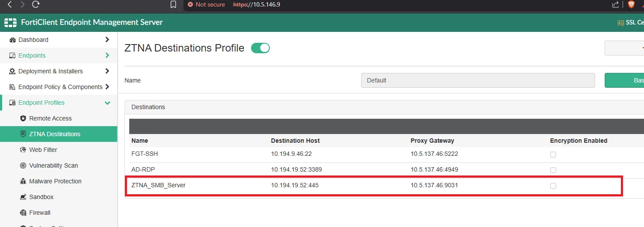Click proxy gateway 10.5.137.46:4949
644x227 pixels.
(434, 169)
